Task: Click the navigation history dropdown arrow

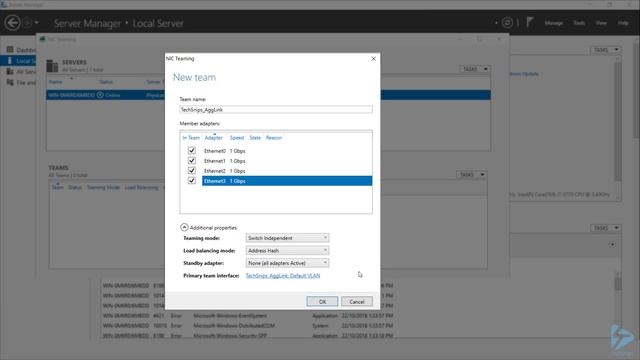Action: click(x=36, y=22)
